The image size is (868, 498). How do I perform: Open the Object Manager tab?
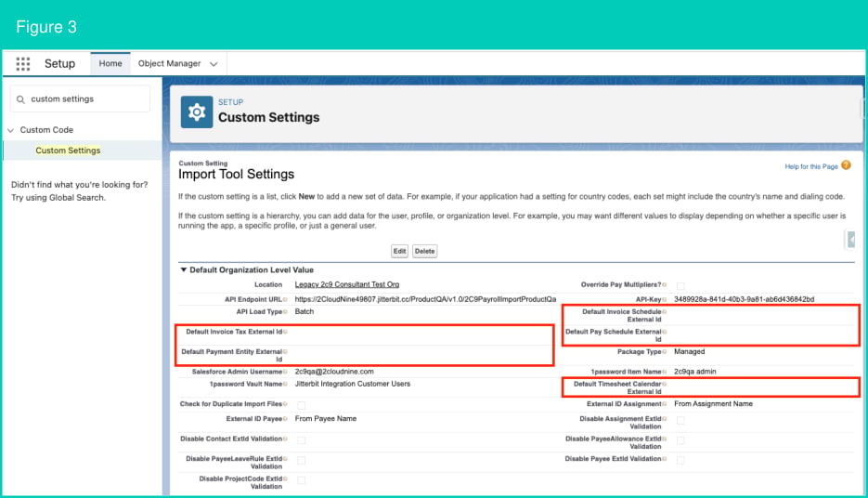[169, 64]
